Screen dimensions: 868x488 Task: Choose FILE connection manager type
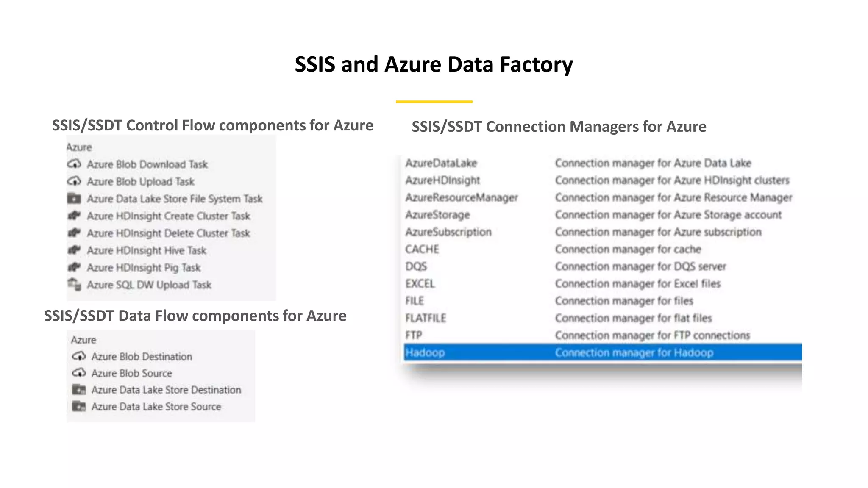[x=414, y=301]
